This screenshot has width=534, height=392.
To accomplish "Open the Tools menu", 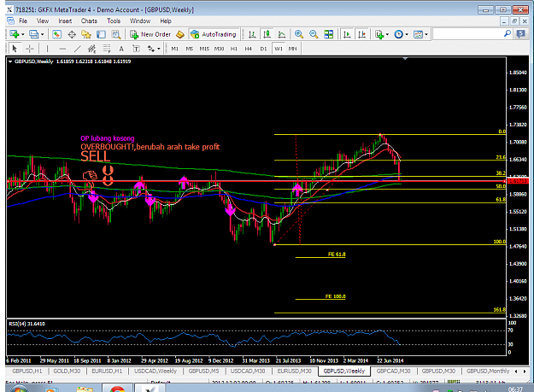I will 114,20.
